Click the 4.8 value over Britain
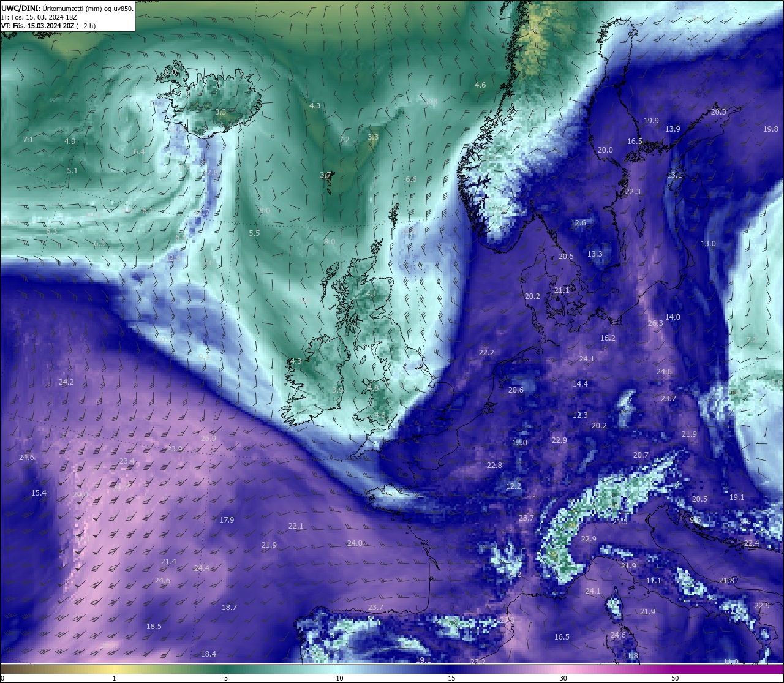 click(x=373, y=388)
